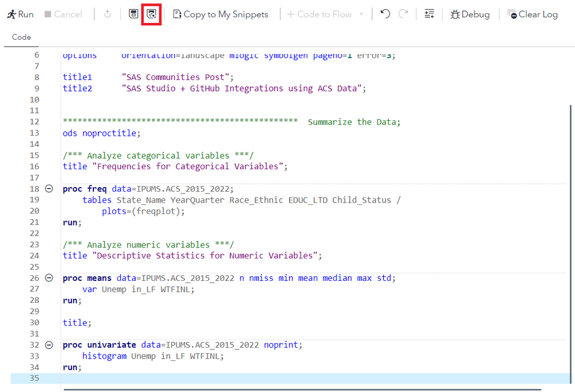The image size is (575, 392).
Task: Click the highlighted Save As icon
Action: click(x=151, y=14)
